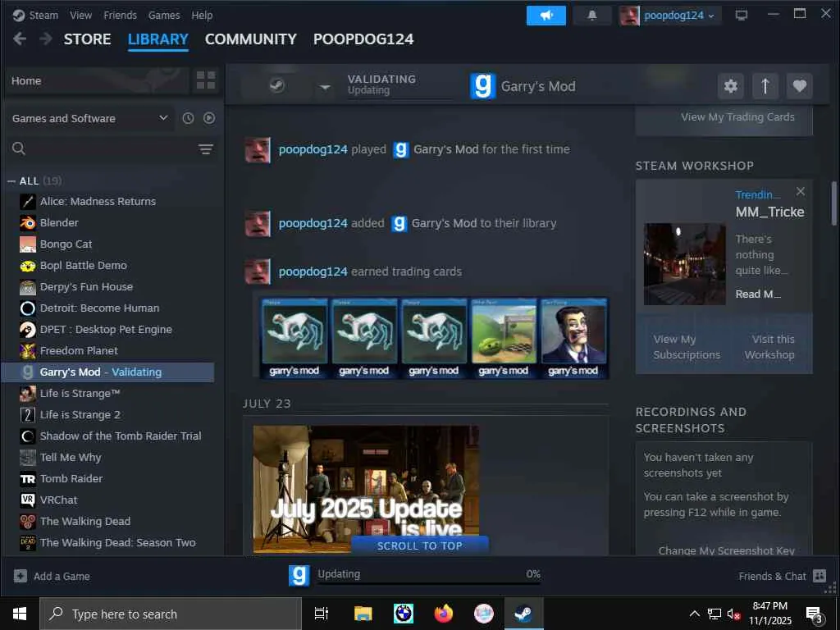Click View My Trading Cards
Viewport: 840px width, 630px height.
coord(737,116)
